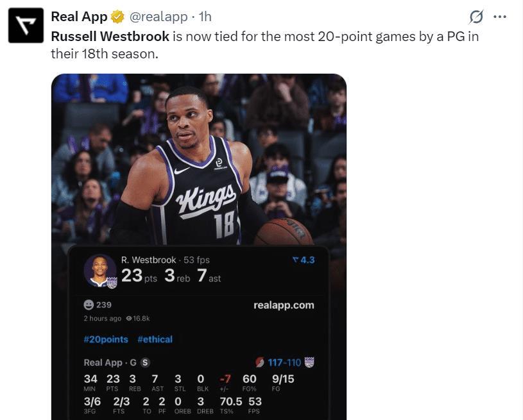Click the eye views icon showing 16.8k
The height and width of the screenshot is (420, 523).
[x=129, y=318]
